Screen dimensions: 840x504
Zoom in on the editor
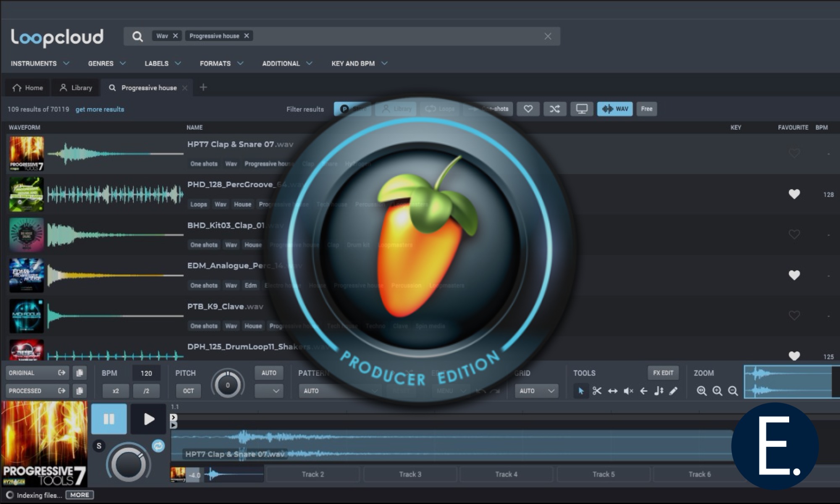click(717, 391)
